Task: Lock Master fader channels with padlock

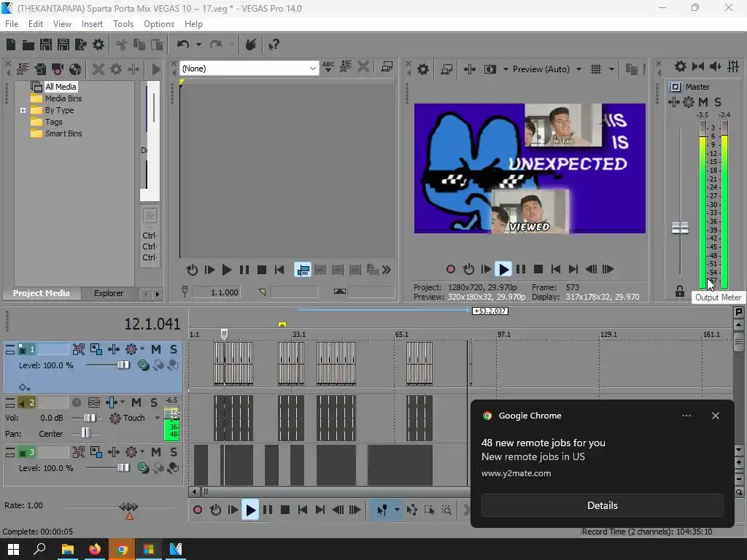Action: (x=680, y=291)
